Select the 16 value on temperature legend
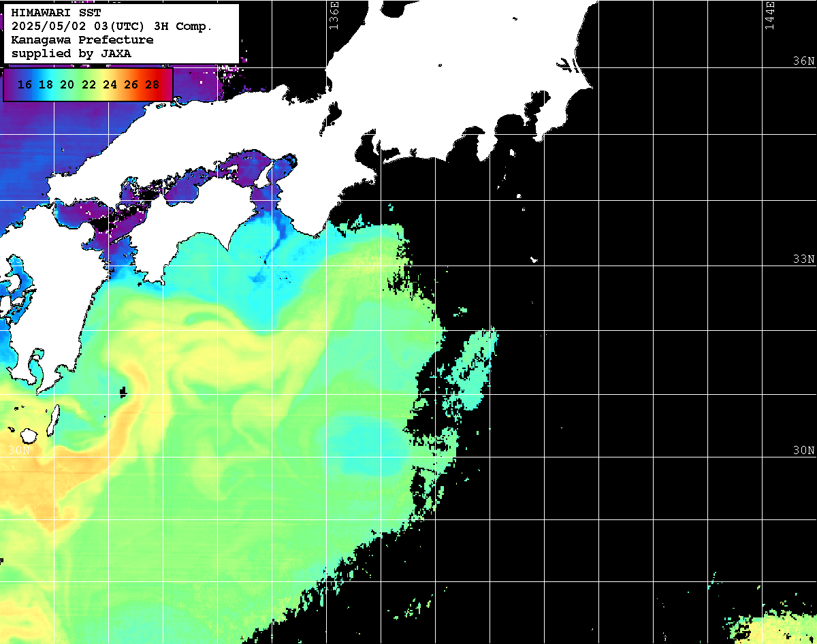Screen dimensions: 817x644 25,85
